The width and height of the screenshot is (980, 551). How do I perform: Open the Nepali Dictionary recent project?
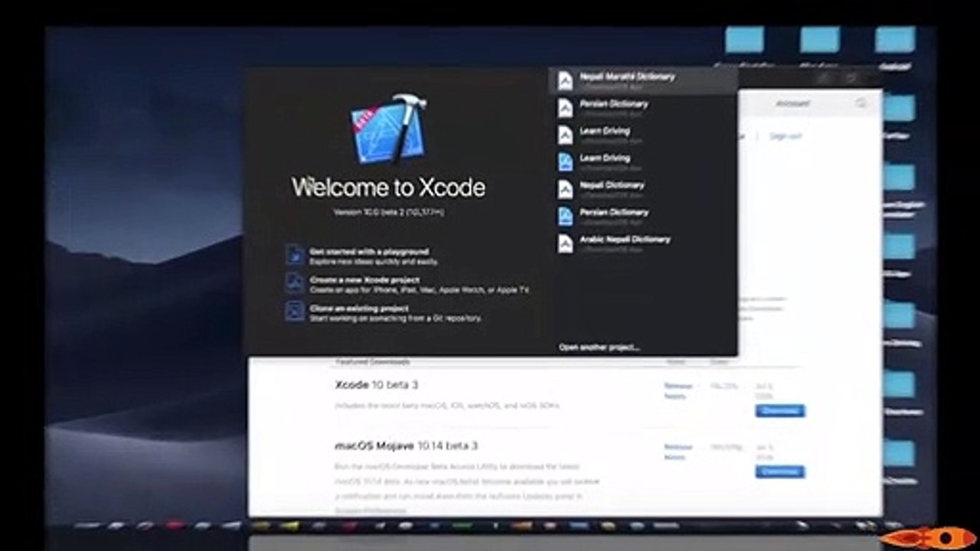pyautogui.click(x=642, y=189)
